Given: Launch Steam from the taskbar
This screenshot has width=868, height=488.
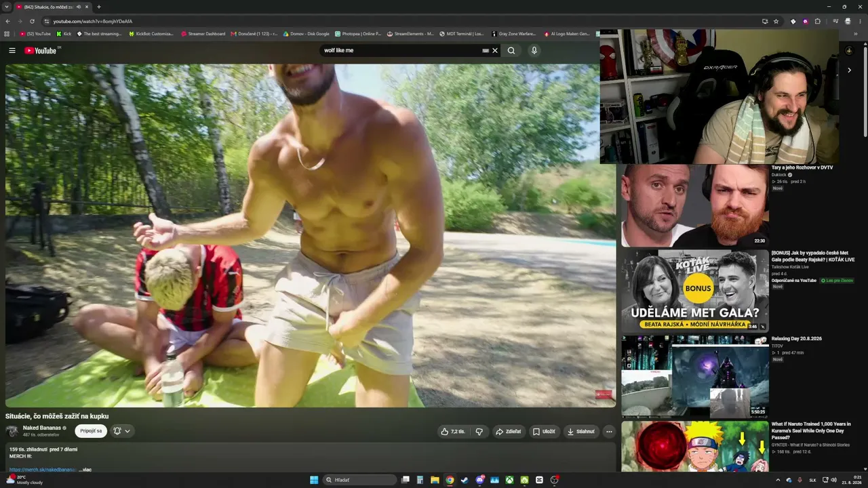Looking at the screenshot, I should tap(465, 480).
